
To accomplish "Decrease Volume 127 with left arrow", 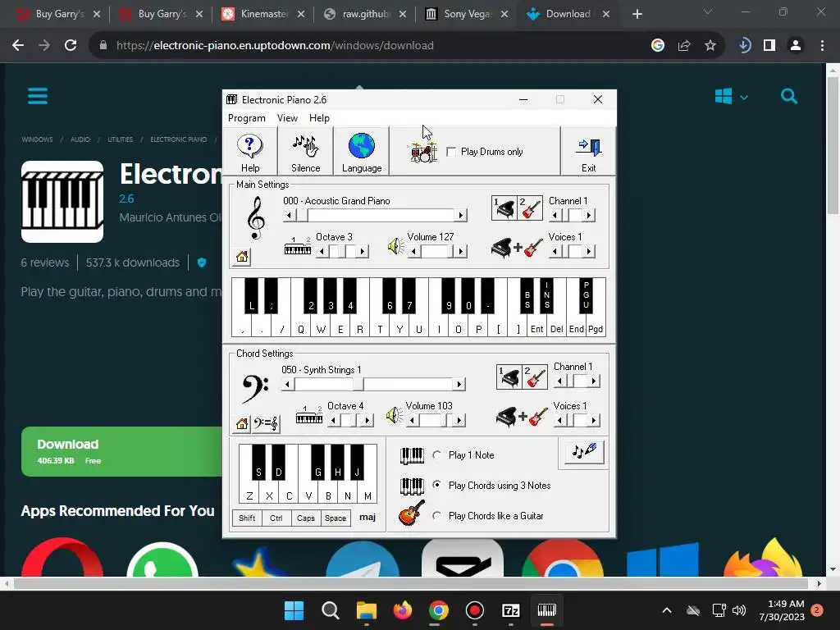I will tap(413, 251).
